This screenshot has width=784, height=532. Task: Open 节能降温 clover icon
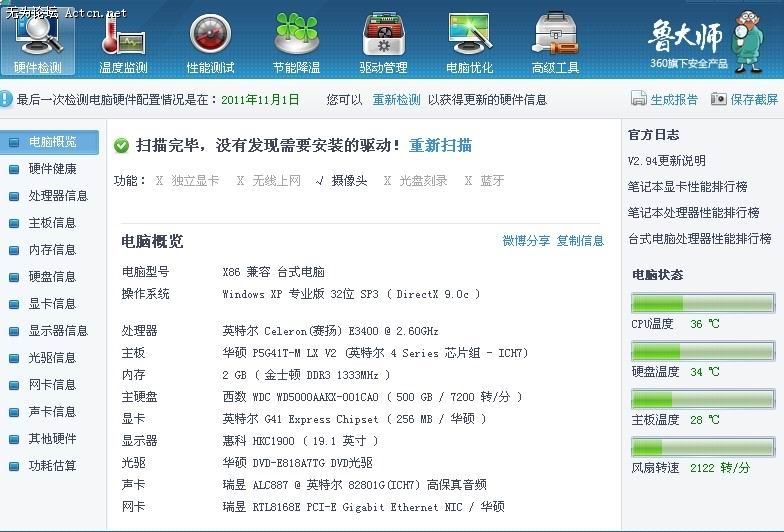296,40
